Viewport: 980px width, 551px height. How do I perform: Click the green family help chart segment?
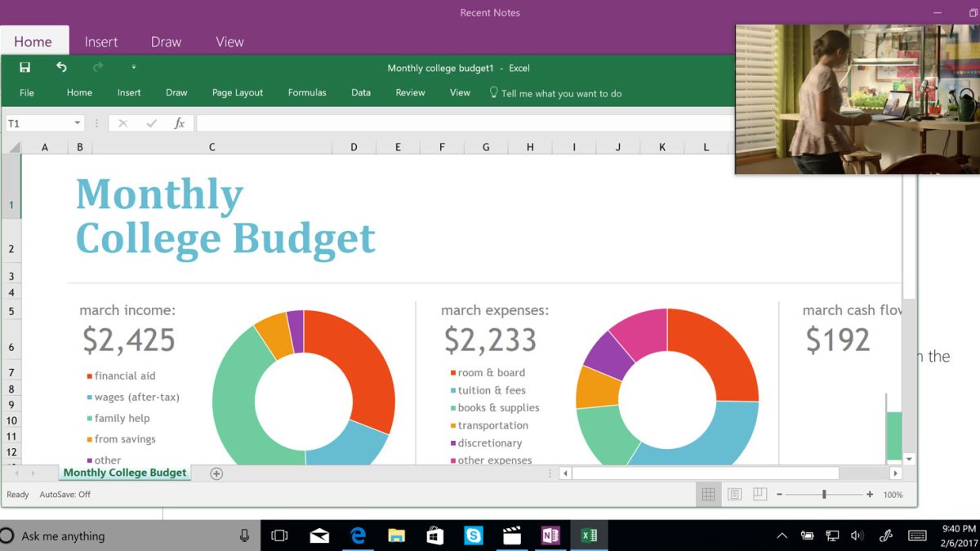click(237, 392)
